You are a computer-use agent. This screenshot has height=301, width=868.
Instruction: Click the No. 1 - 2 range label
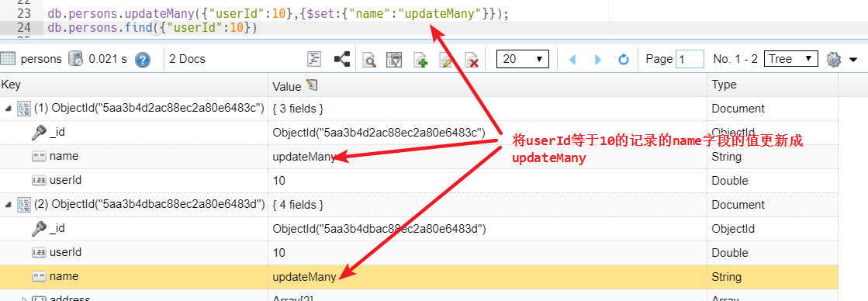point(735,59)
